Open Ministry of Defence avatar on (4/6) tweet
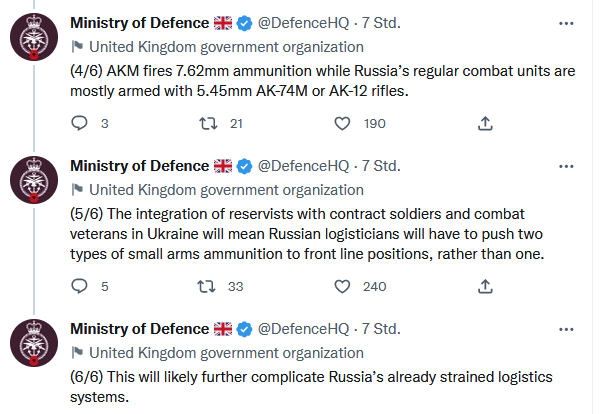602x414 pixels. pyautogui.click(x=34, y=37)
